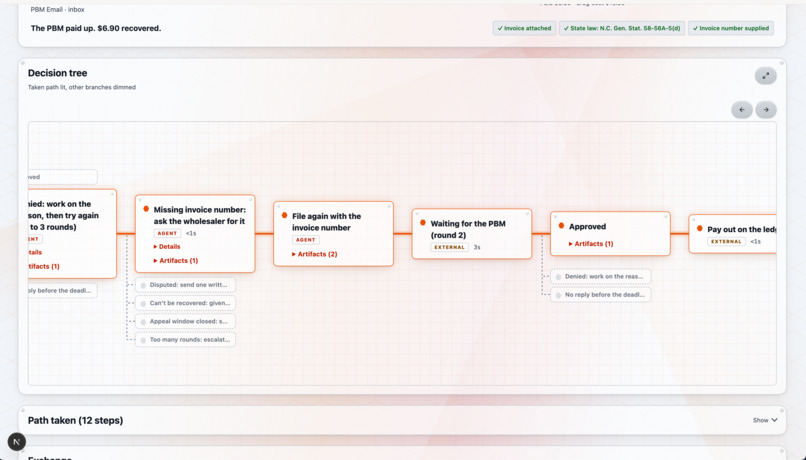
Task: Click the Path taken (12 steps) title
Action: 76,420
